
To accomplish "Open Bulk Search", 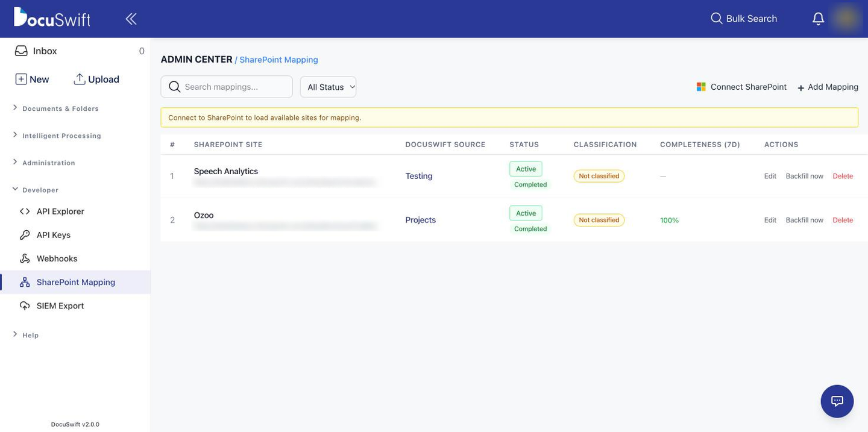I will click(x=744, y=19).
